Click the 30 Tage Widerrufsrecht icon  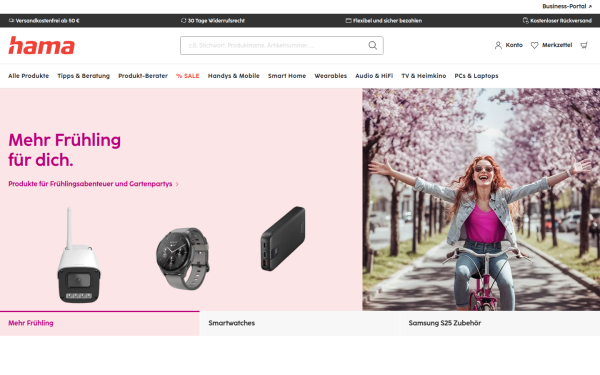click(x=183, y=21)
